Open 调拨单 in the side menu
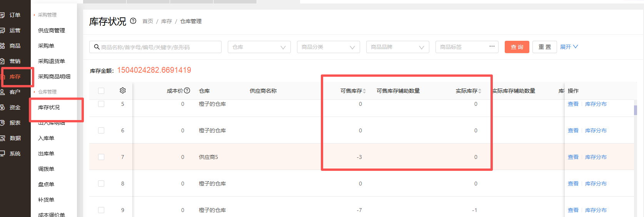The height and width of the screenshot is (217, 644). click(46, 169)
